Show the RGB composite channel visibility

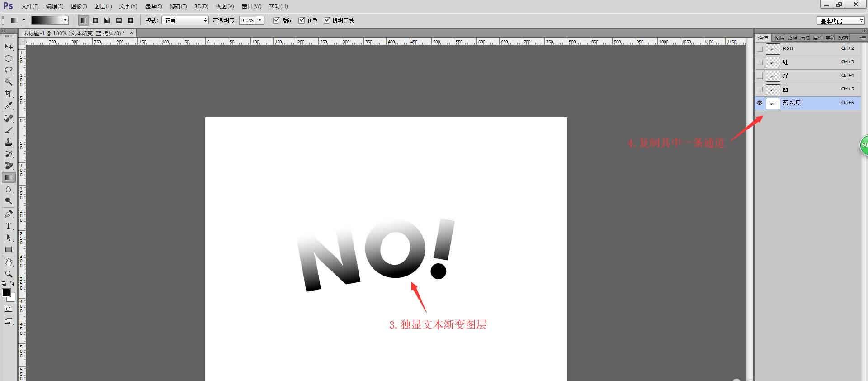tap(760, 48)
